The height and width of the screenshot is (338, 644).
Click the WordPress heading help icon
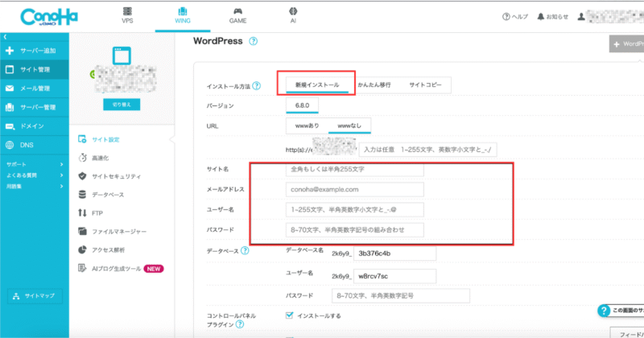click(253, 41)
